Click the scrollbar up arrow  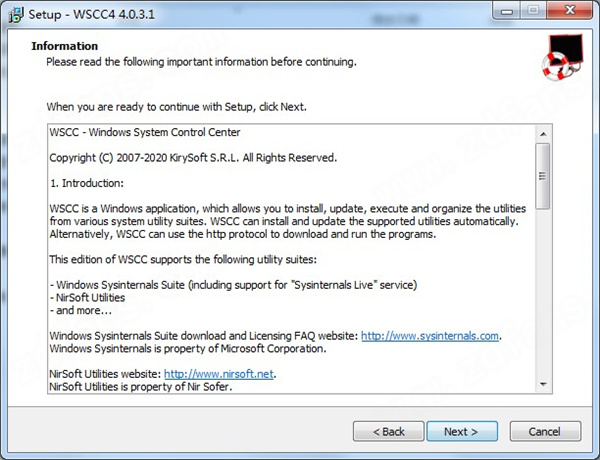coord(543,134)
